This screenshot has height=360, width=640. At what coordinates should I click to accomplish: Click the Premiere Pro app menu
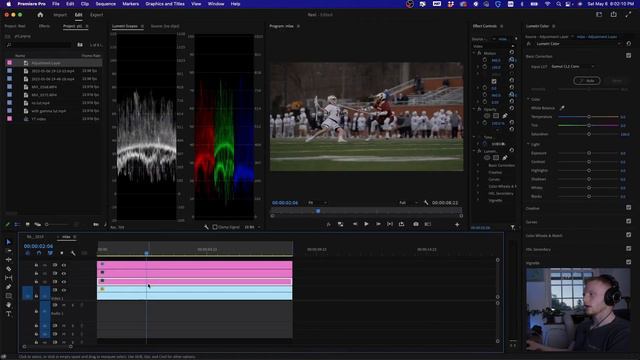(x=31, y=4)
